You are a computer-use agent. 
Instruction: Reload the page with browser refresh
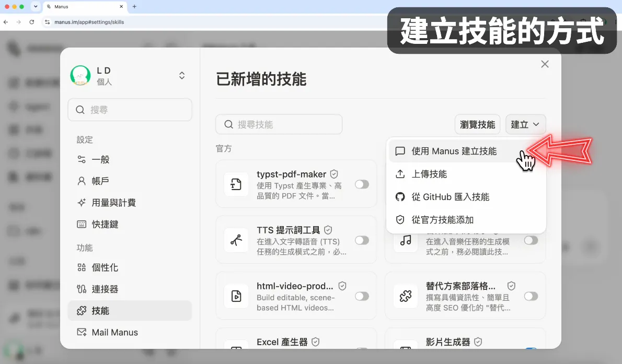pos(32,22)
